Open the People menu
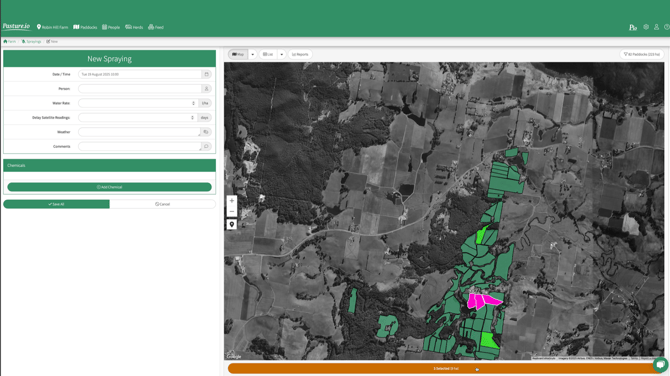This screenshot has width=670, height=376. [111, 27]
